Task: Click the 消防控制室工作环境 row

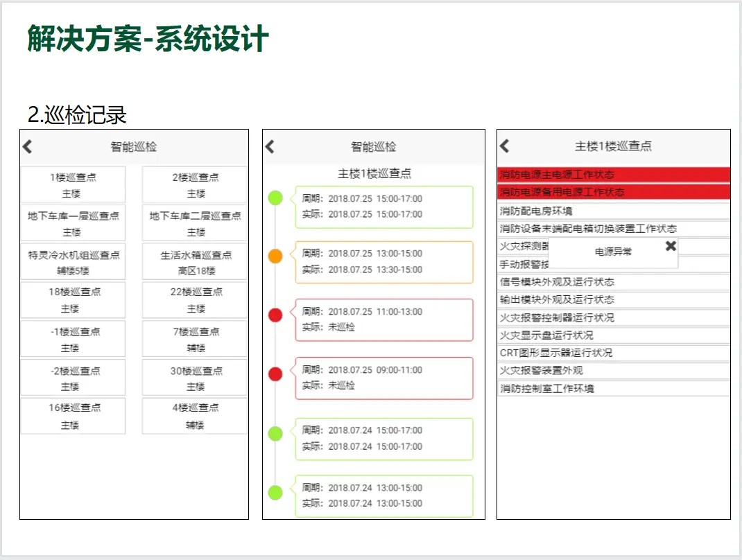Action: 614,388
